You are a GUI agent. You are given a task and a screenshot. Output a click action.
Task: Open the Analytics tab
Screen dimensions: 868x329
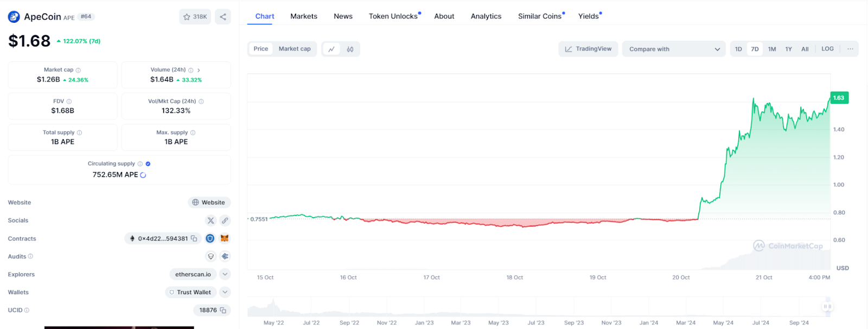pos(486,16)
